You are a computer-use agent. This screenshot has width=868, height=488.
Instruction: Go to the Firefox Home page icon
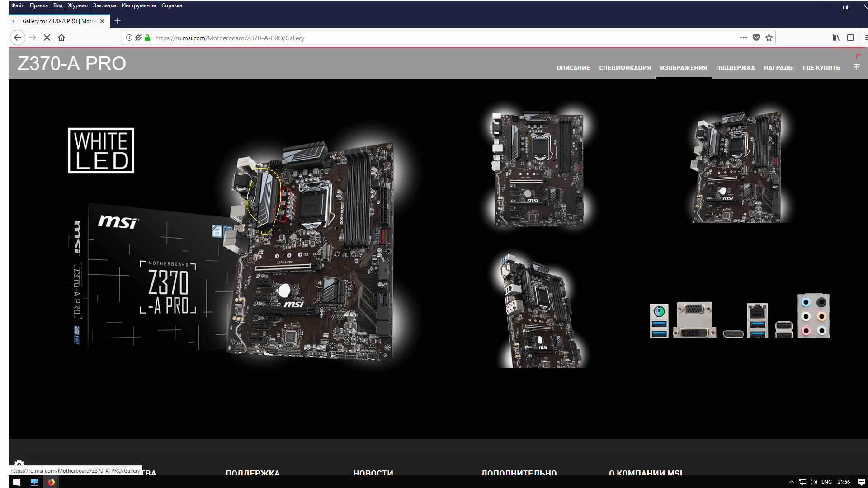[61, 38]
